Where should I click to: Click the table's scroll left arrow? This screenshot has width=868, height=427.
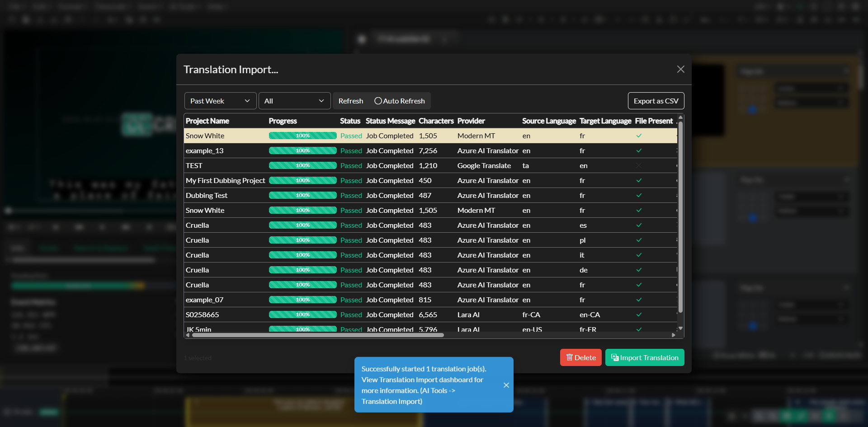pos(188,335)
